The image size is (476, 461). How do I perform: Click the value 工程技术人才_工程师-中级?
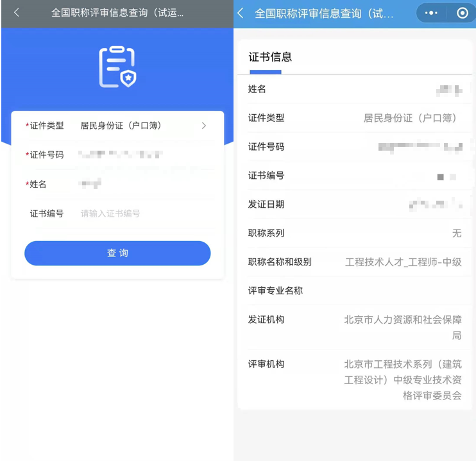(403, 262)
